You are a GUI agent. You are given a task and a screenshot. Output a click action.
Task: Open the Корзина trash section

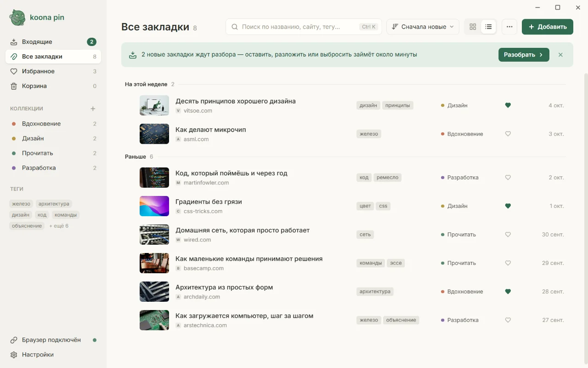point(53,86)
